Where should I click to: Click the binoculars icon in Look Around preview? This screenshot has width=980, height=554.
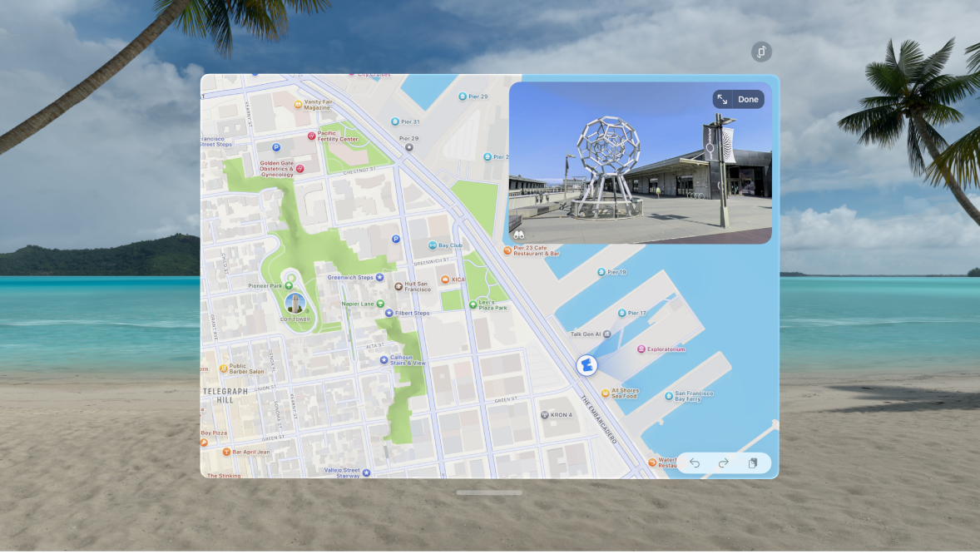[x=518, y=233]
